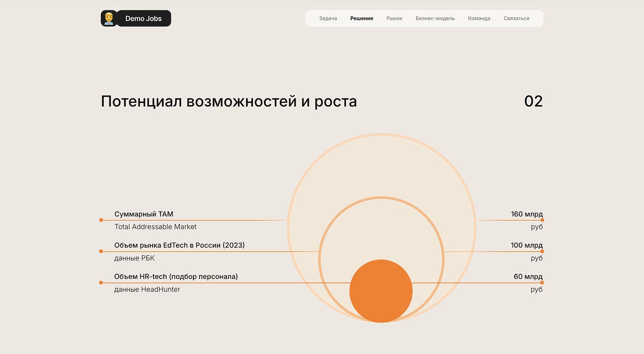Select the Решение nav item

point(362,18)
